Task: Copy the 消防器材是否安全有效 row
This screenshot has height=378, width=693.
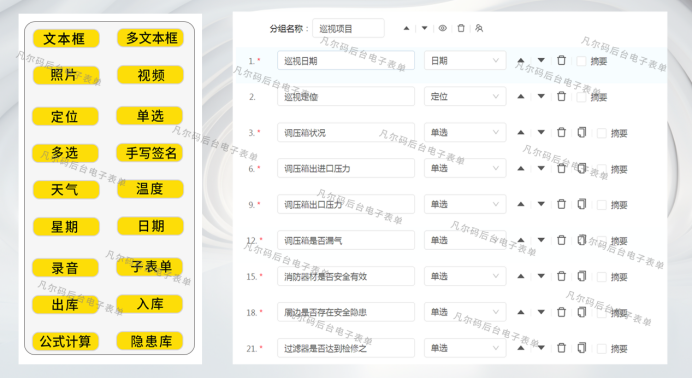Action: click(x=582, y=276)
